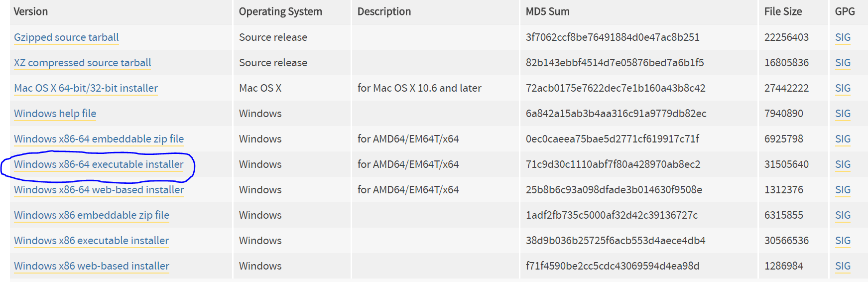Click the circled Windows x86-64 executable installer

(99, 164)
